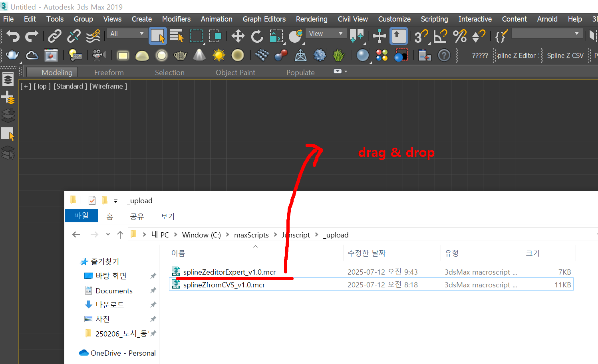Click the add-layer plus icon in left sidebar
Image resolution: width=598 pixels, height=364 pixels.
(8, 97)
